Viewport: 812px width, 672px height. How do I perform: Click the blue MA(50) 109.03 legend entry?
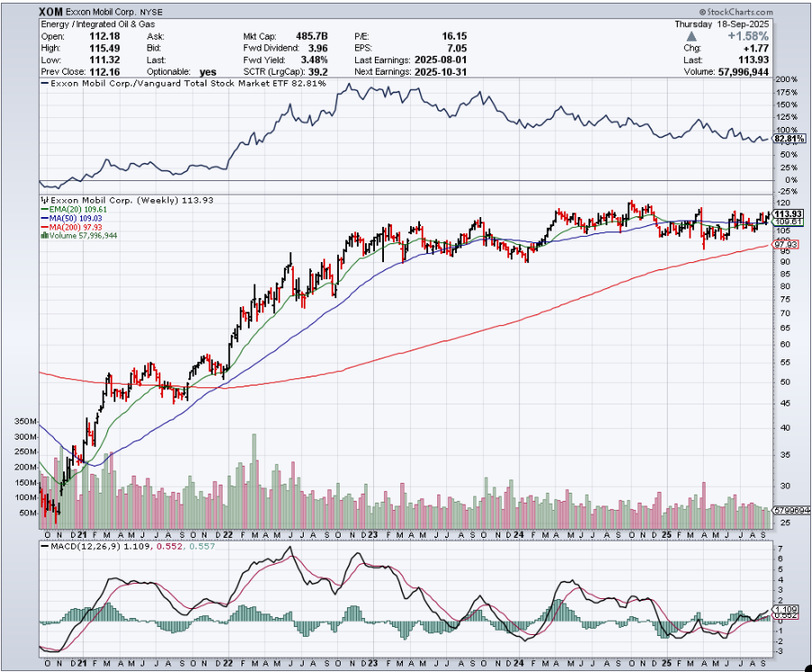point(72,218)
